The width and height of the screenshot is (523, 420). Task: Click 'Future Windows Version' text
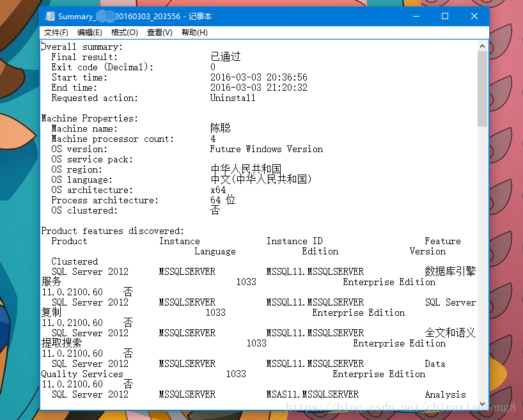267,149
